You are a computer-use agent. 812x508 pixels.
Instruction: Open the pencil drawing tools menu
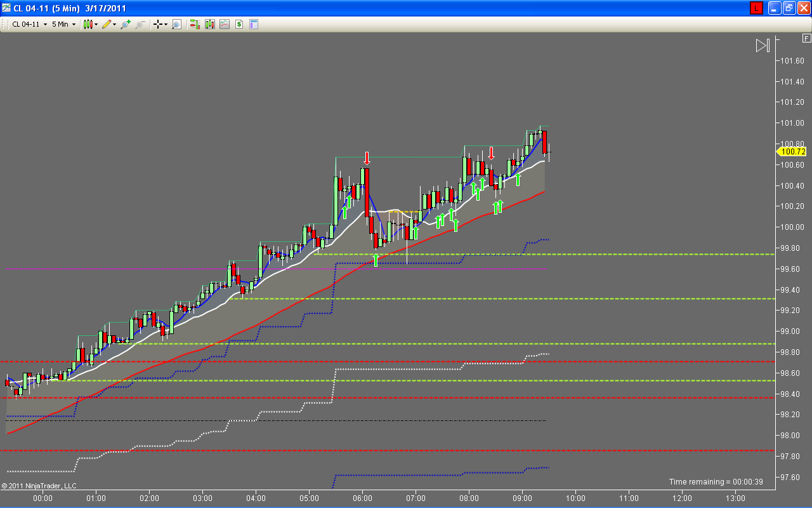pyautogui.click(x=108, y=24)
